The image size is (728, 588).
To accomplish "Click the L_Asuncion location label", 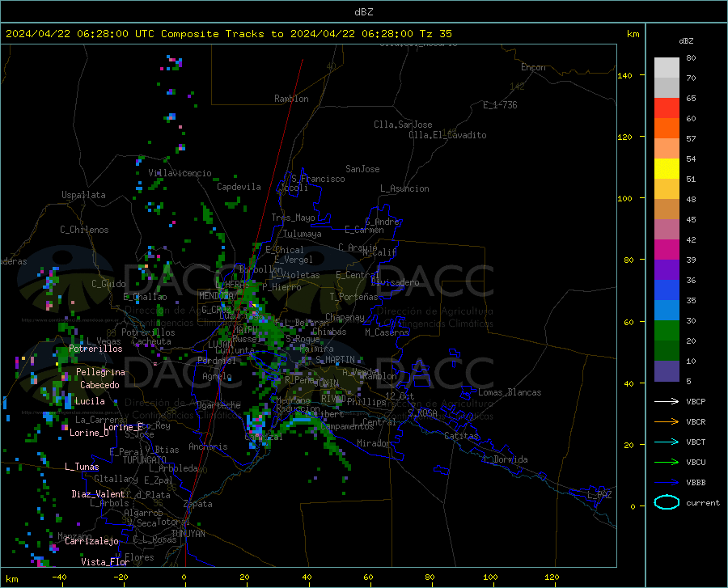I will point(404,188).
